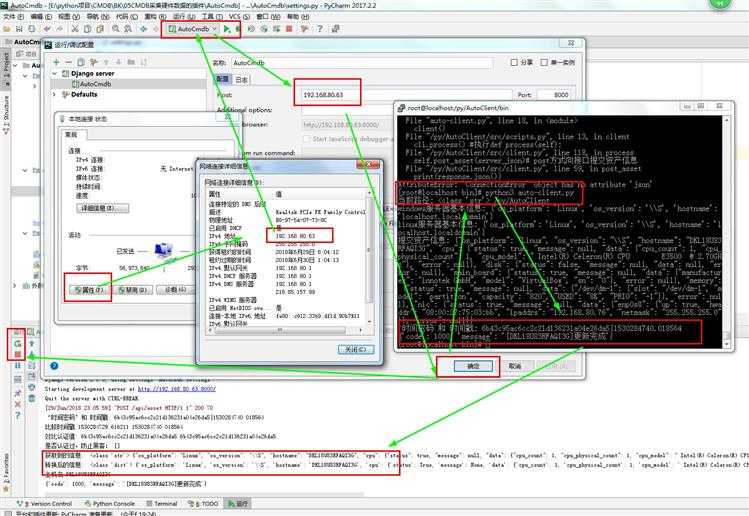The image size is (749, 516).
Task: Click the Run panel help question mark icon
Action: 18,416
